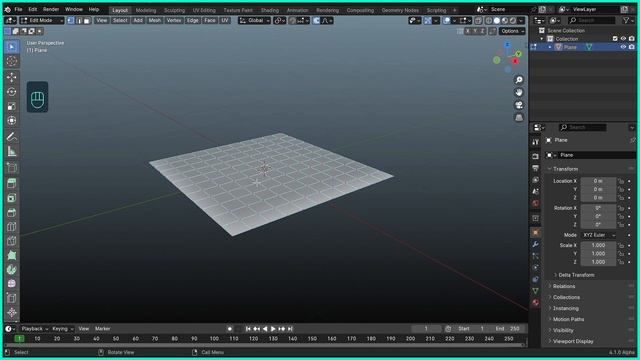The width and height of the screenshot is (640, 360).
Task: Select the Transform tool
Action: [x=12, y=120]
